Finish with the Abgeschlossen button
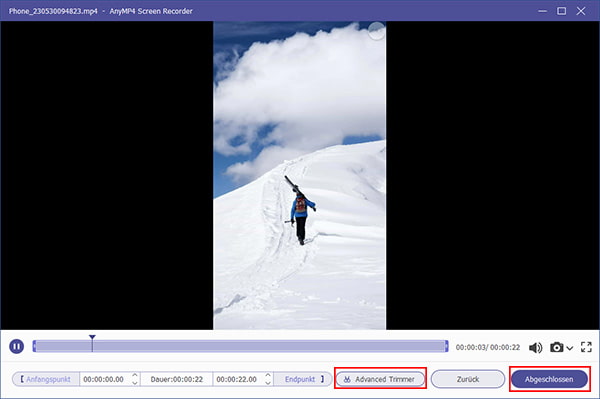The width and height of the screenshot is (600, 399). pos(549,379)
